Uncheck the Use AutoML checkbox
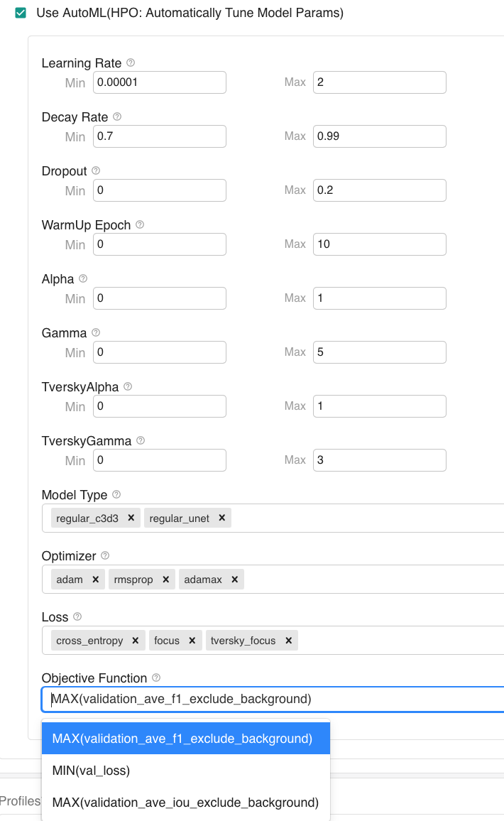 pyautogui.click(x=21, y=13)
